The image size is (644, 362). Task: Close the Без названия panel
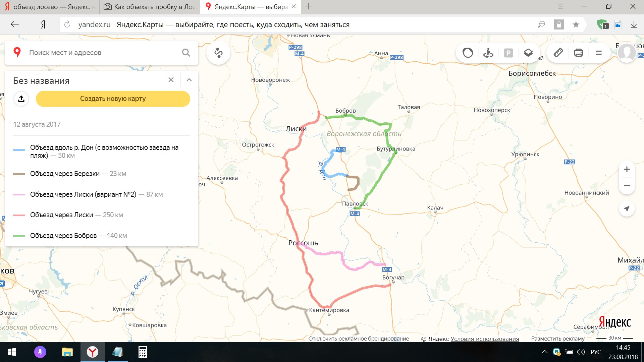(171, 80)
